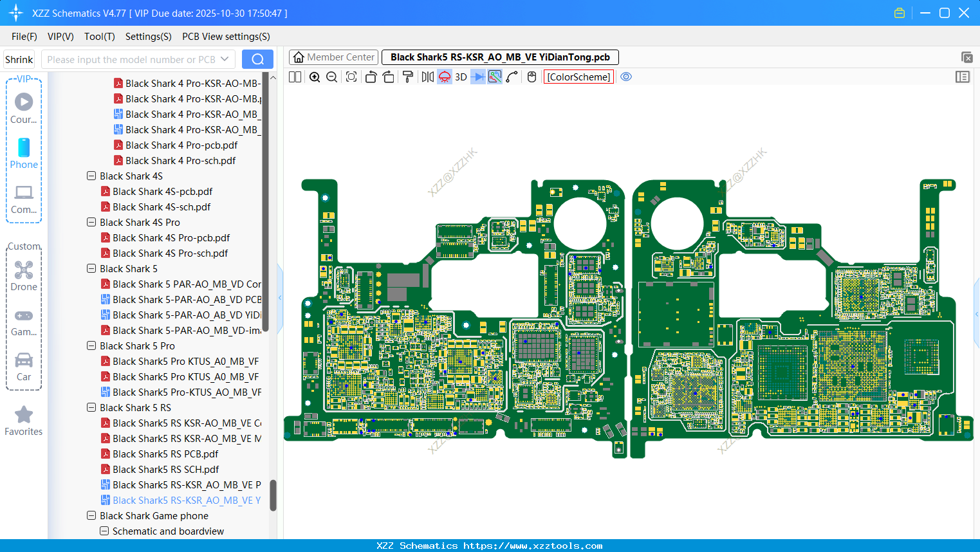
Task: Open the [ColorScheme] selector
Action: [x=578, y=77]
